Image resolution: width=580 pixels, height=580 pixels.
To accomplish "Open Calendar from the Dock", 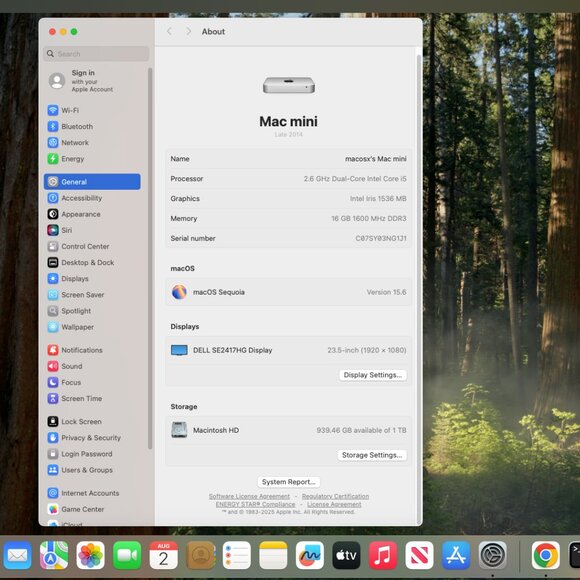I will coord(163,555).
